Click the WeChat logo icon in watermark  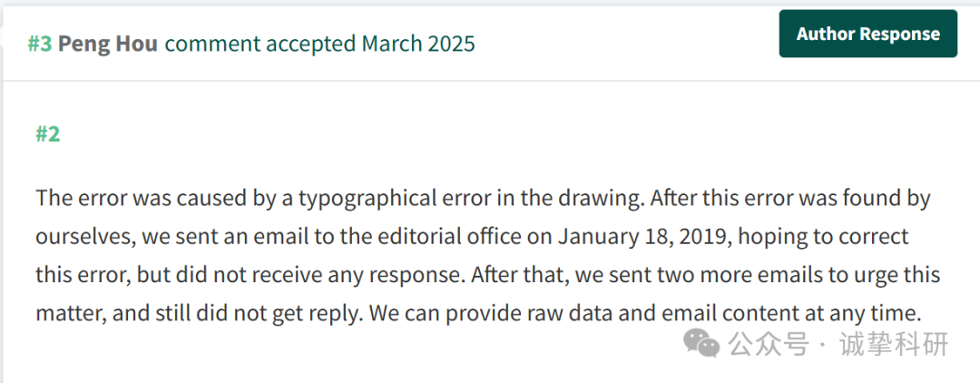tap(701, 344)
